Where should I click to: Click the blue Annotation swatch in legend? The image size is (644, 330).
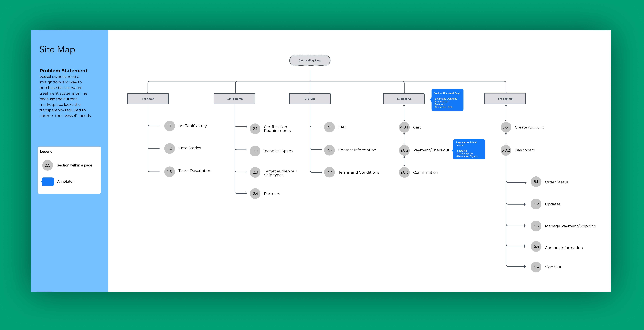pos(48,182)
